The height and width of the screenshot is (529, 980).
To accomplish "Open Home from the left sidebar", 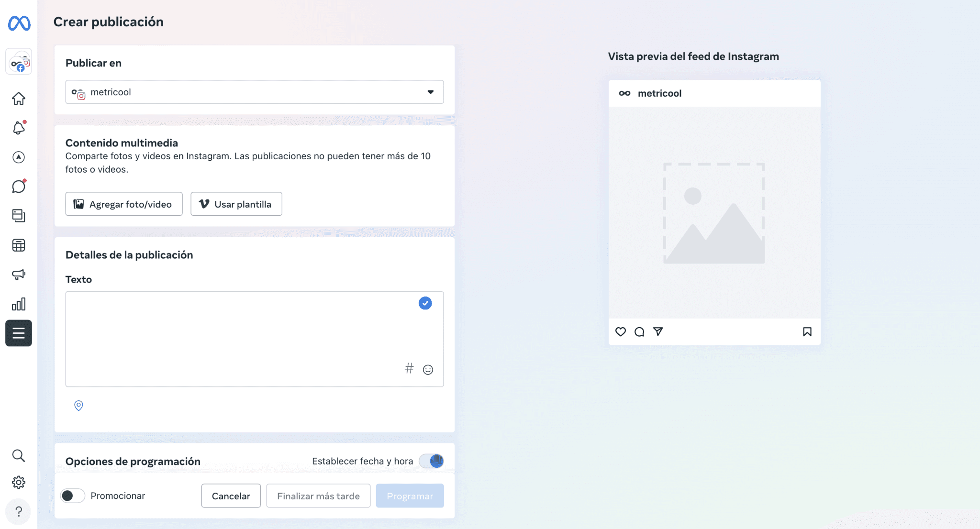I will (19, 98).
